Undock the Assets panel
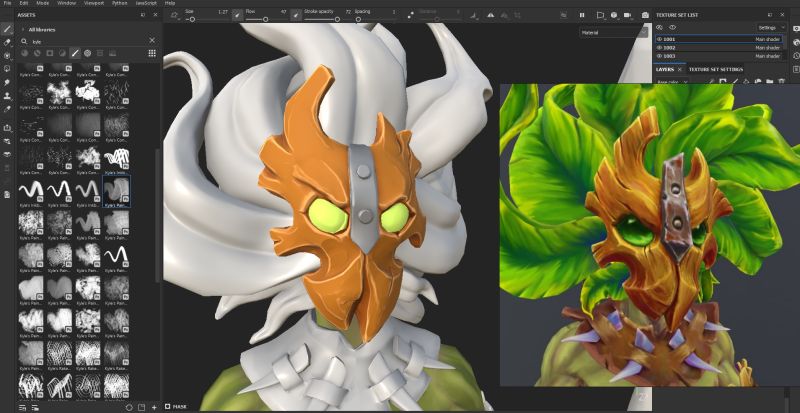800x413 pixels. [143, 15]
